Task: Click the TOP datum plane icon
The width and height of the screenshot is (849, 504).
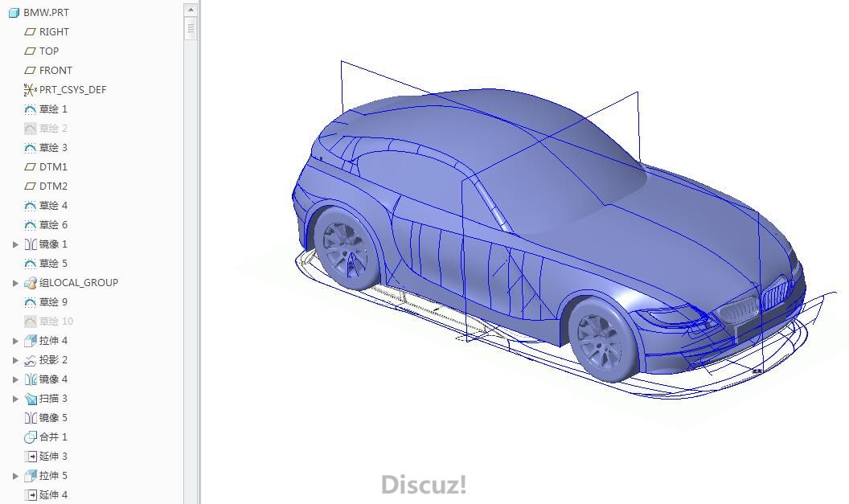Action: click(31, 51)
